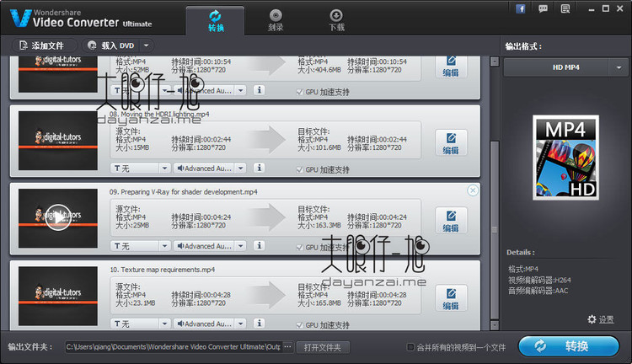This screenshot has width=632, height=364.
Task: Click the 载入 DVD button
Action: 111,45
